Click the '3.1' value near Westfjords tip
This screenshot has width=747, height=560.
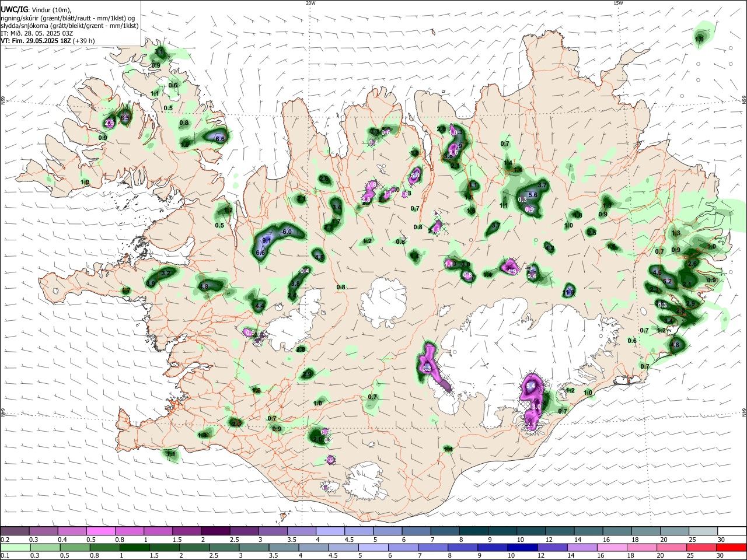coord(159,52)
